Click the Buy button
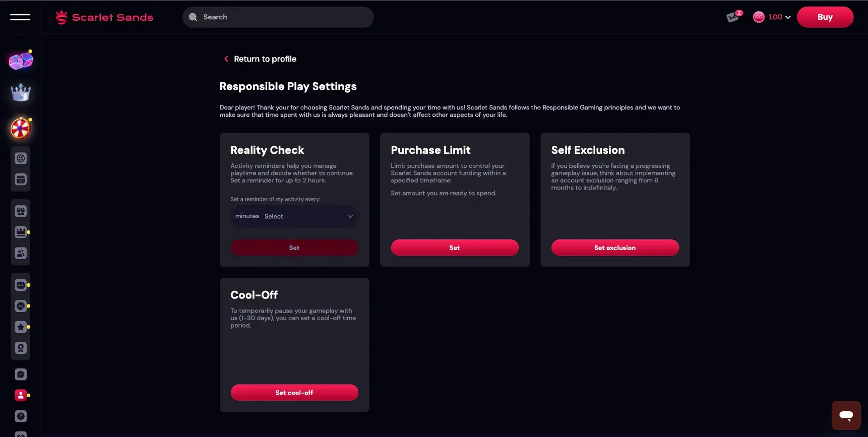The height and width of the screenshot is (437, 868). coord(825,17)
